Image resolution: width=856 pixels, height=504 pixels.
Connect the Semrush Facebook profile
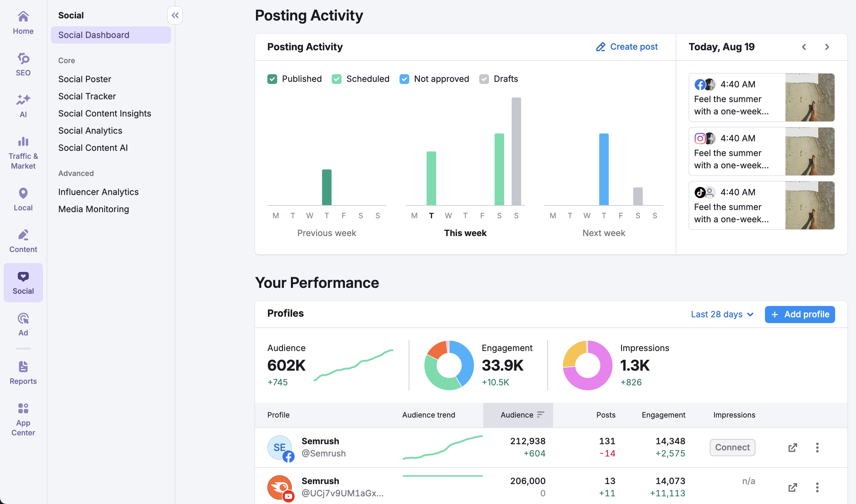(x=732, y=447)
